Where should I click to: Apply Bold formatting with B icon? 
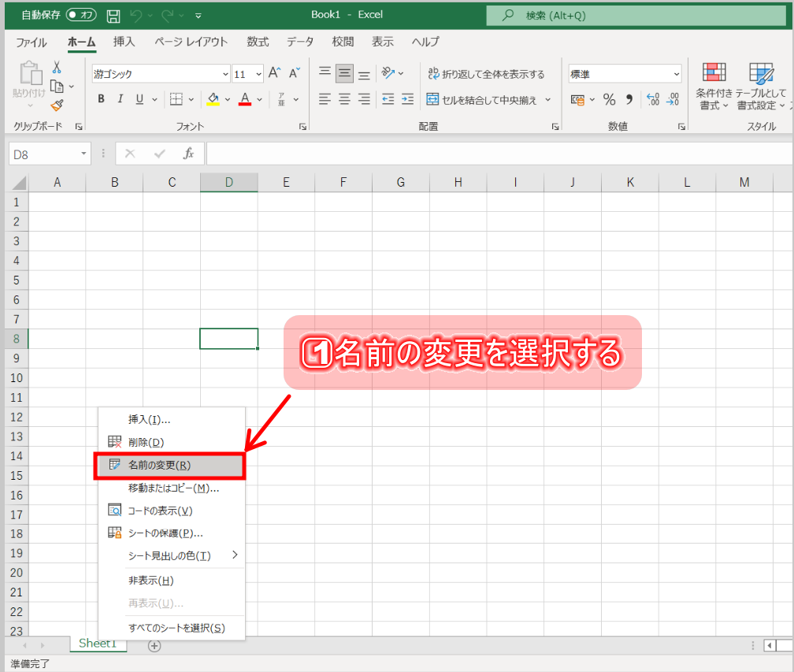click(x=101, y=99)
